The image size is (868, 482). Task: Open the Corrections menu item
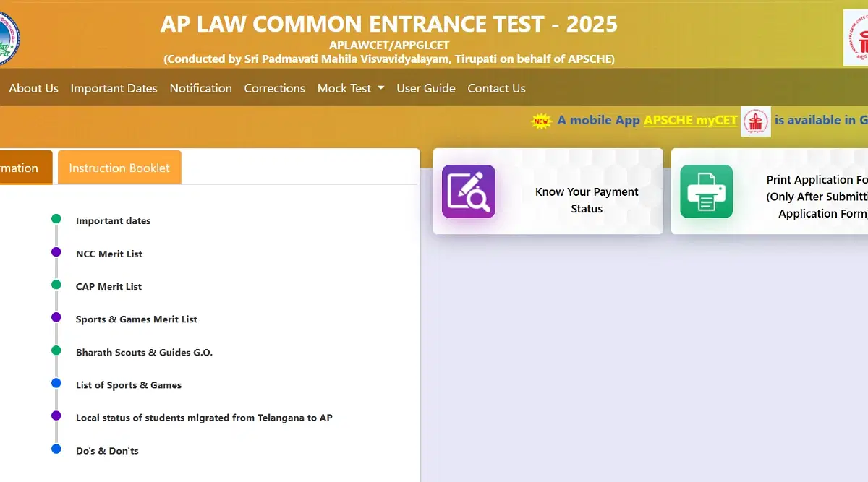tap(274, 88)
